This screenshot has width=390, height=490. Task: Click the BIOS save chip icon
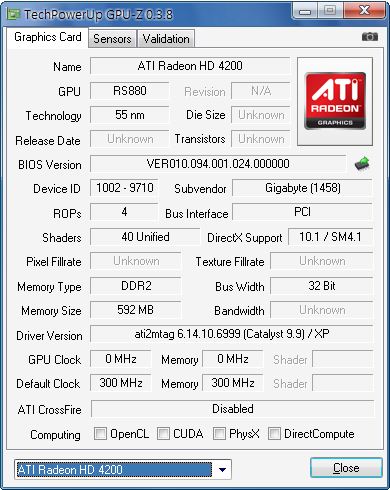point(362,164)
